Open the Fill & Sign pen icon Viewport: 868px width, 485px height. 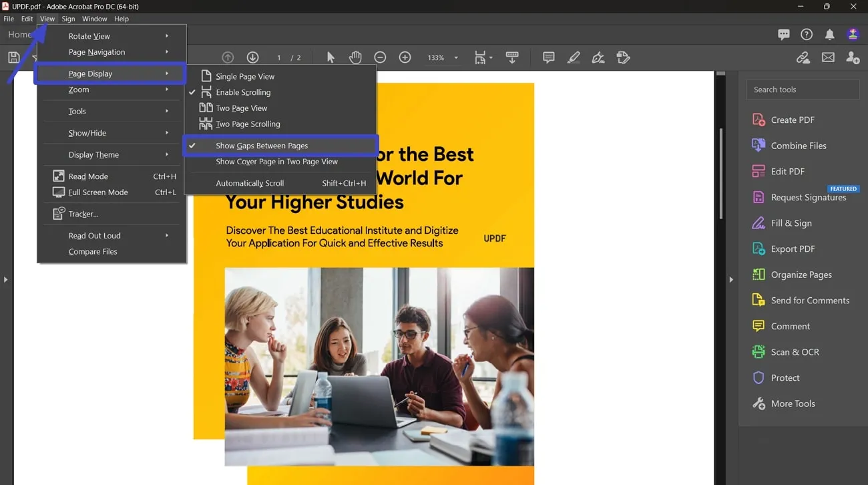pos(598,57)
